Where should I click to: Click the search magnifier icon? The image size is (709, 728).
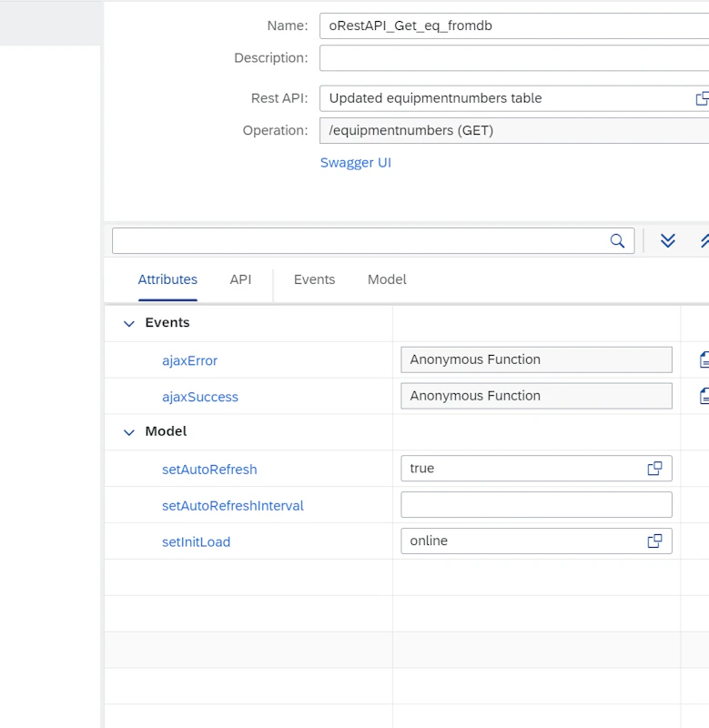tap(617, 241)
